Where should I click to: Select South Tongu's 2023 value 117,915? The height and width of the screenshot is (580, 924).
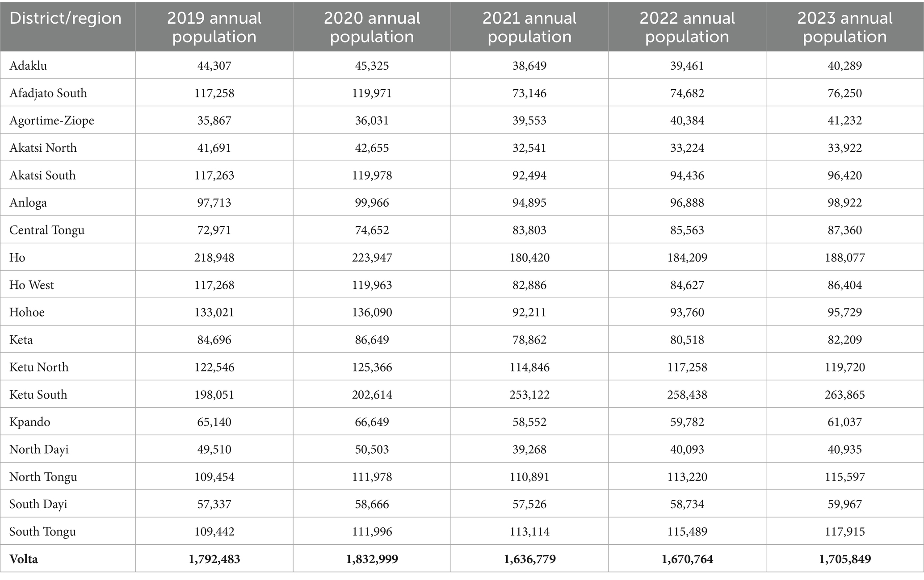844,531
